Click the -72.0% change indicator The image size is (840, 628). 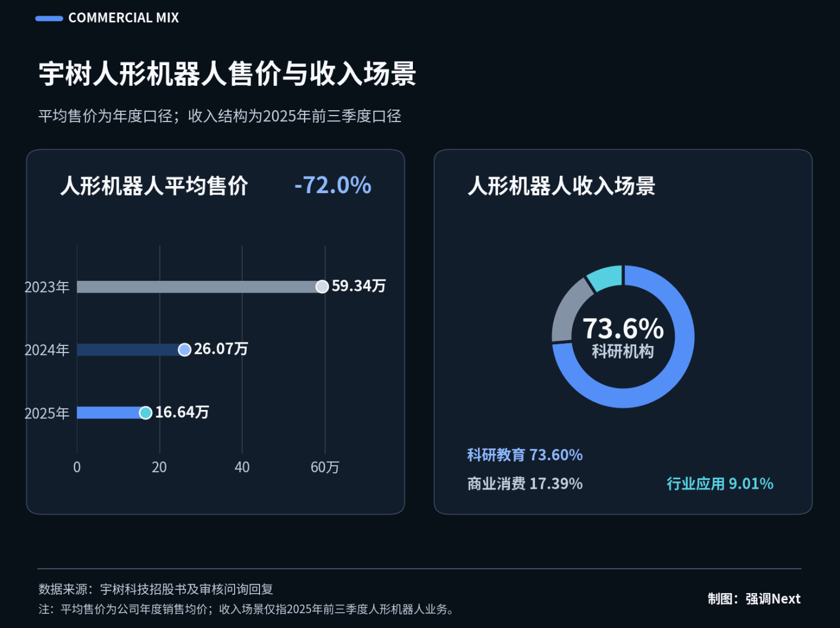point(333,185)
